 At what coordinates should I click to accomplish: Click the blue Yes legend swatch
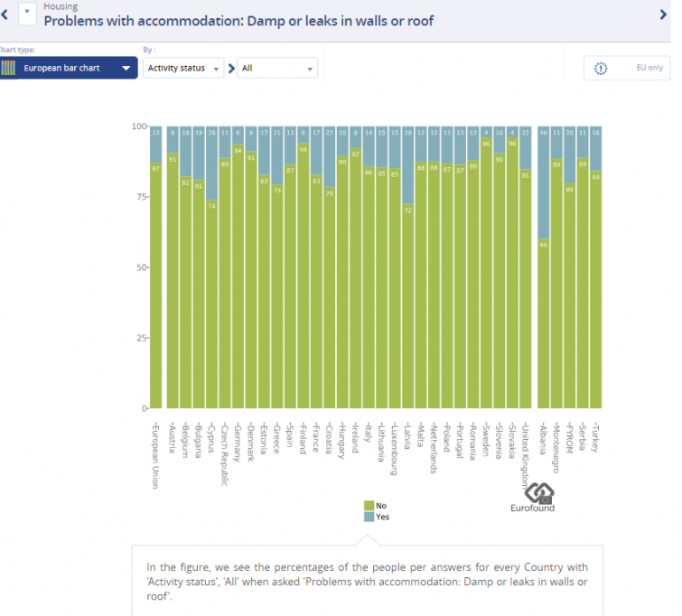pos(369,517)
